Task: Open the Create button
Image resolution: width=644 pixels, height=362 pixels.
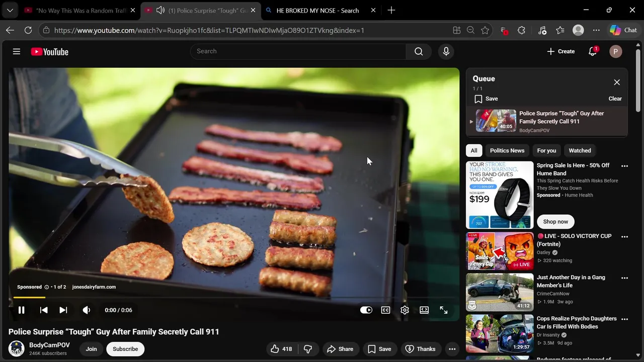Action: (561, 51)
